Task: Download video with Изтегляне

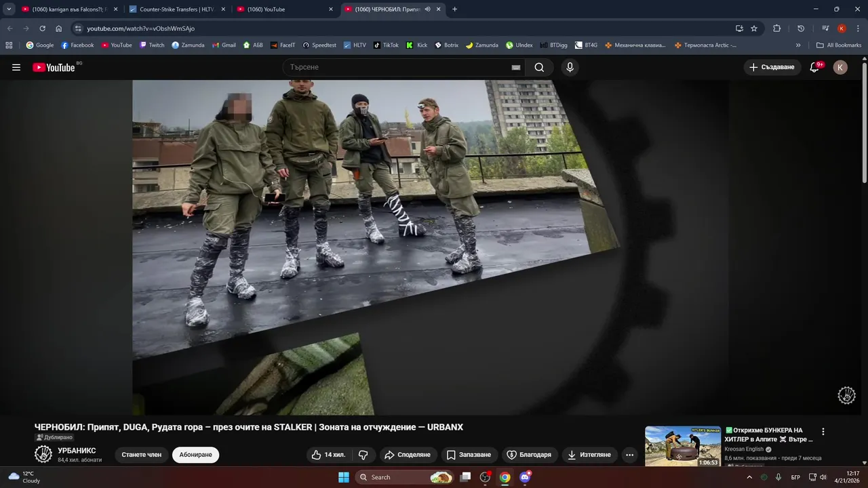Action: click(589, 455)
